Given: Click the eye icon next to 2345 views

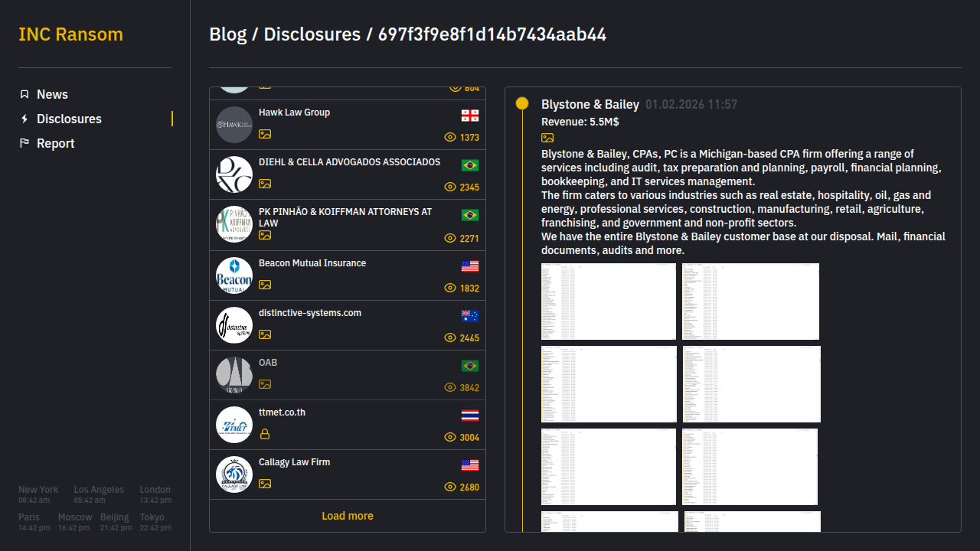Looking at the screenshot, I should pyautogui.click(x=450, y=187).
